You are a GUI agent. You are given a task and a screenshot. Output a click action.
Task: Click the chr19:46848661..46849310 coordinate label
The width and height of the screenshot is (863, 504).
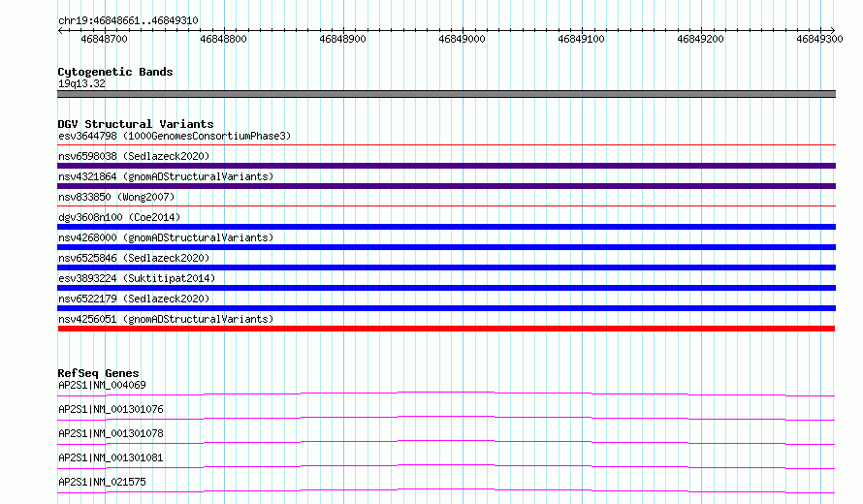coord(128,21)
